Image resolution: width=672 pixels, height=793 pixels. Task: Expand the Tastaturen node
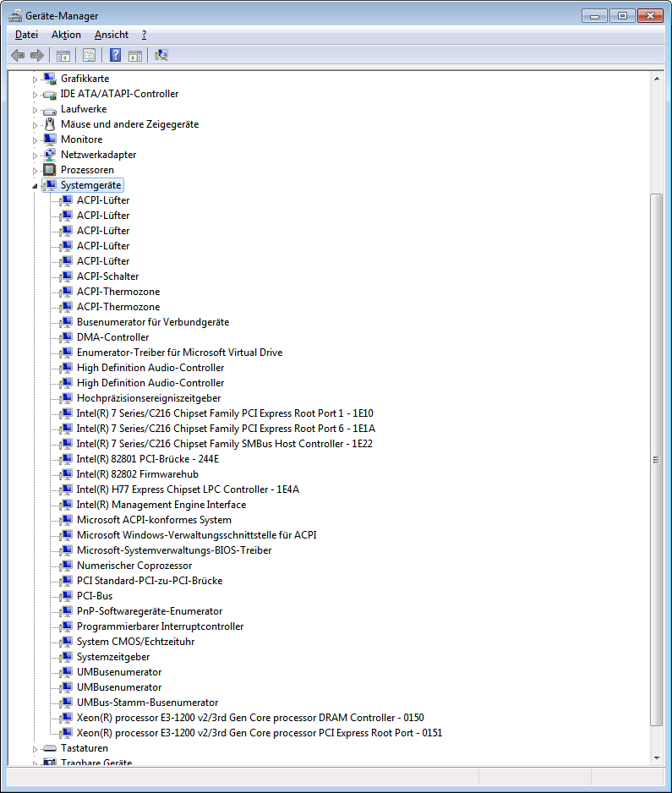click(x=35, y=749)
